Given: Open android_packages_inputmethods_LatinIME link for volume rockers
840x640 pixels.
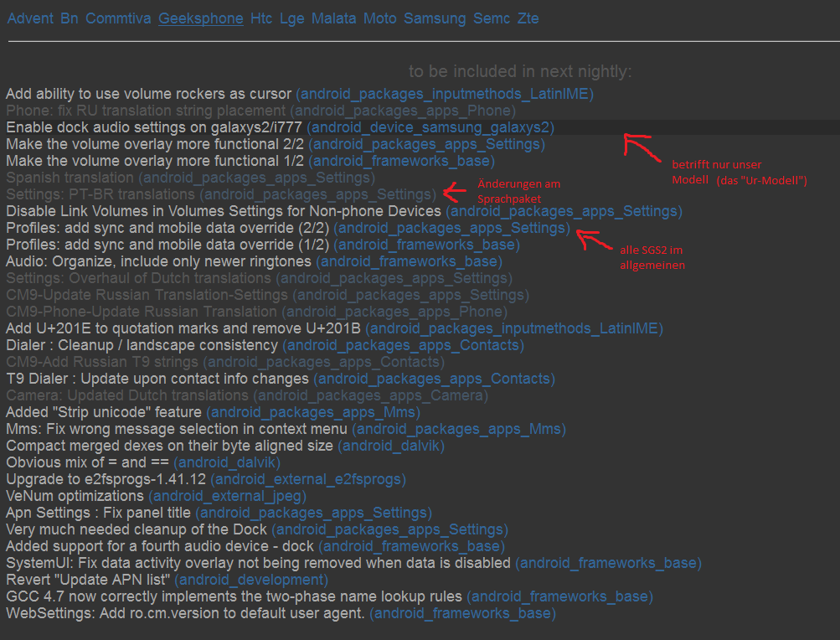Looking at the screenshot, I should 444,94.
